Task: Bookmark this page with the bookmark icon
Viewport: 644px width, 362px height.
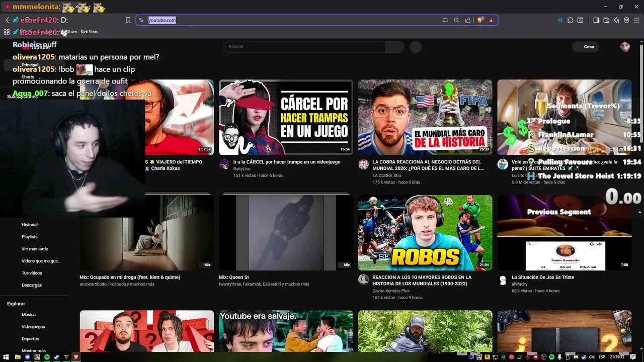Action: tap(128, 20)
